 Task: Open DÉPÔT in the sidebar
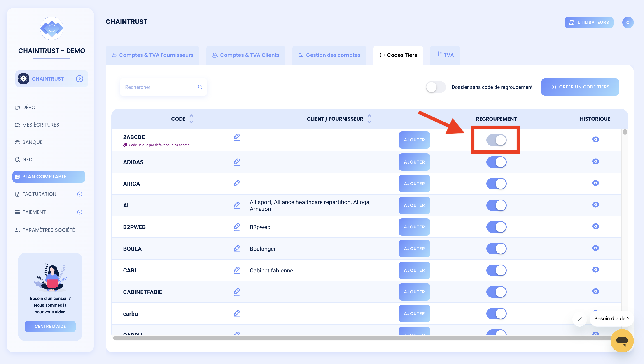click(27, 108)
